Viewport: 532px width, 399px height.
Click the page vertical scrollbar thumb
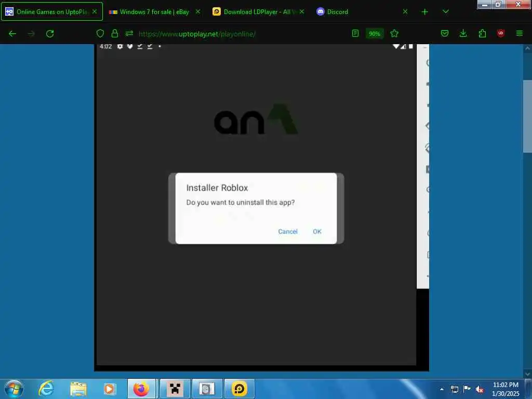(x=528, y=116)
